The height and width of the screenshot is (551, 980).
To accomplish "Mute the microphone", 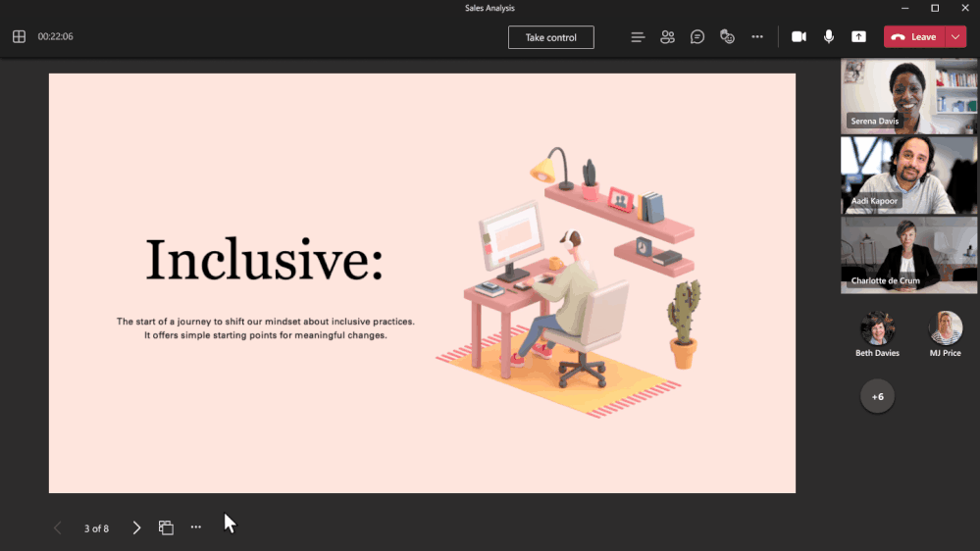I will pos(829,37).
